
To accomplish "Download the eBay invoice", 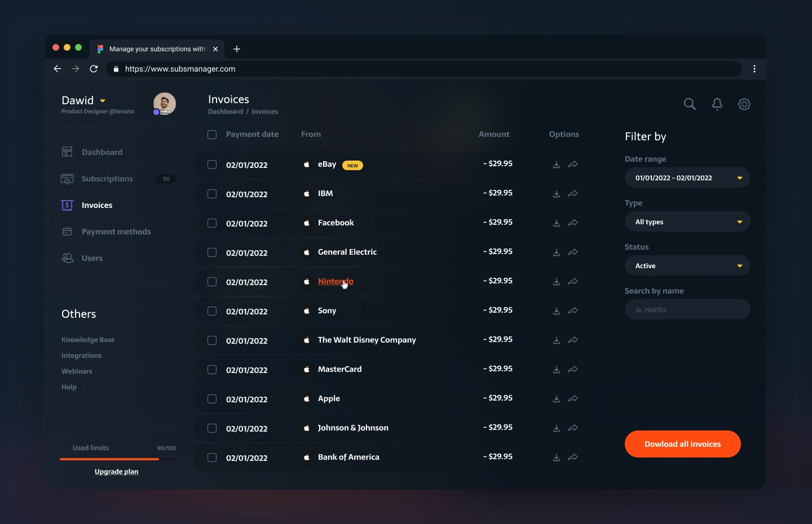I will point(556,165).
